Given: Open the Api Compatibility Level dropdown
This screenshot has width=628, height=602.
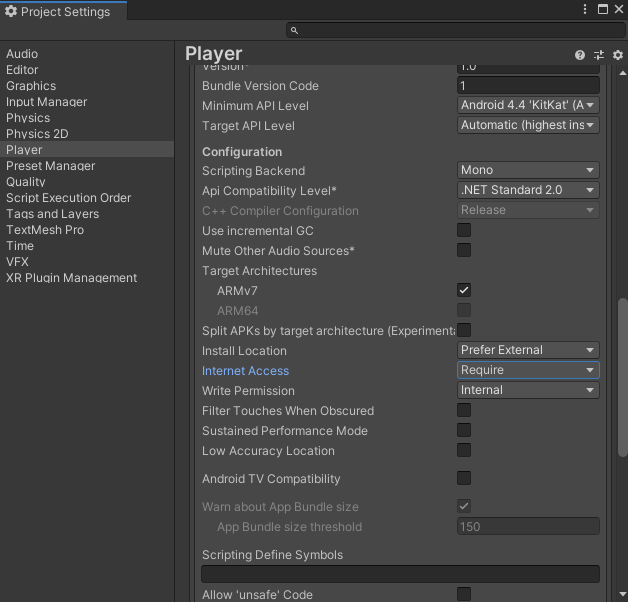Looking at the screenshot, I should [528, 190].
